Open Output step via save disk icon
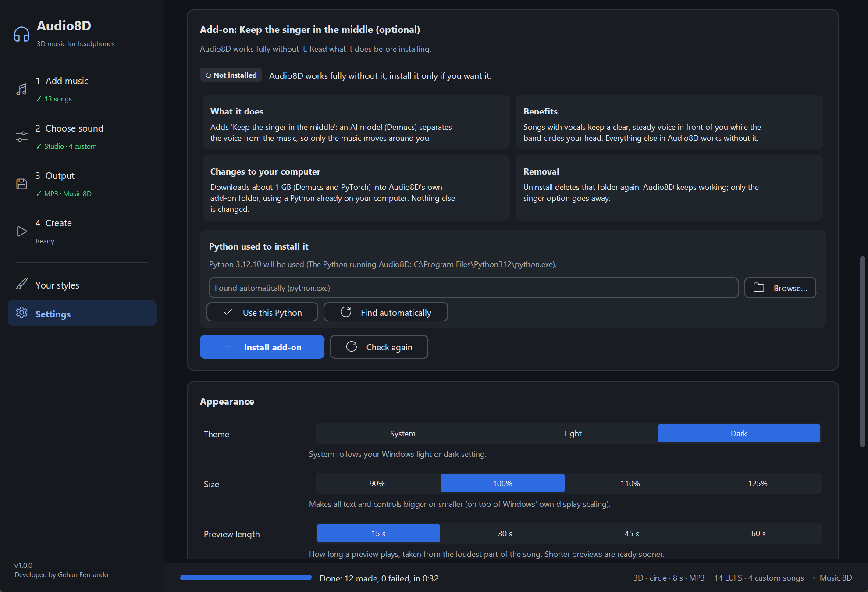868x592 pixels. point(21,184)
